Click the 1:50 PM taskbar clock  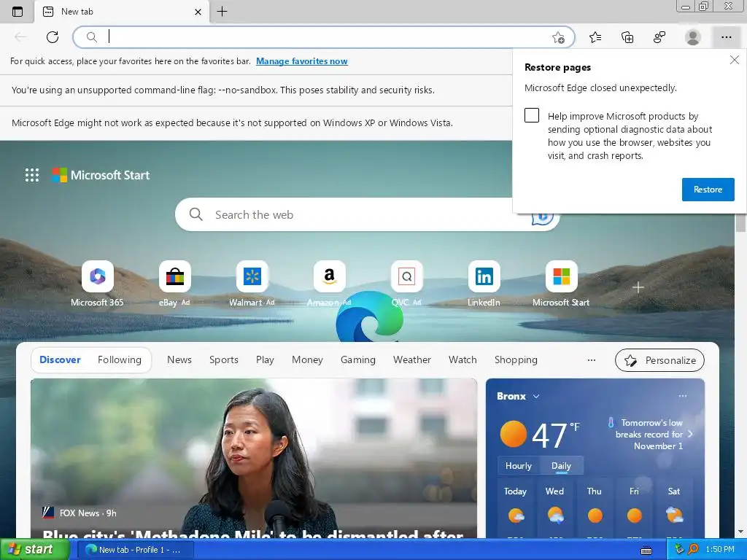(x=720, y=549)
